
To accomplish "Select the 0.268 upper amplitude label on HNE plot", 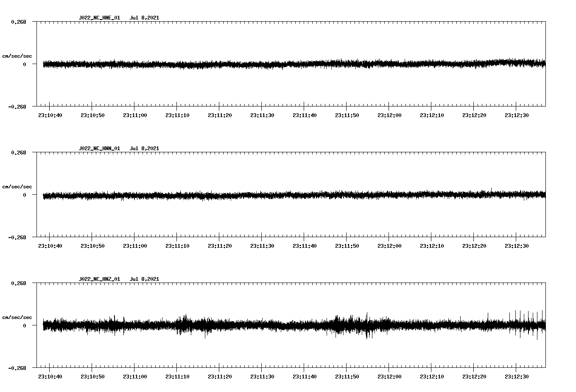I will click(20, 21).
